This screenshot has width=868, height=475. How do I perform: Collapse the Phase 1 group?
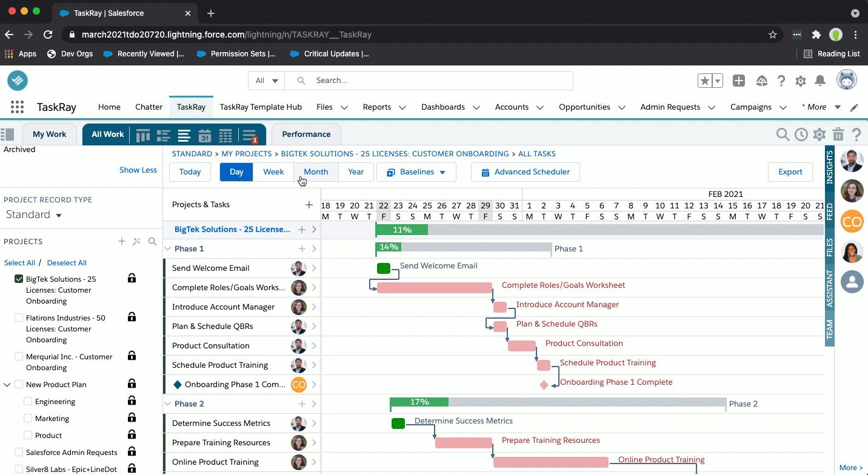tap(168, 248)
